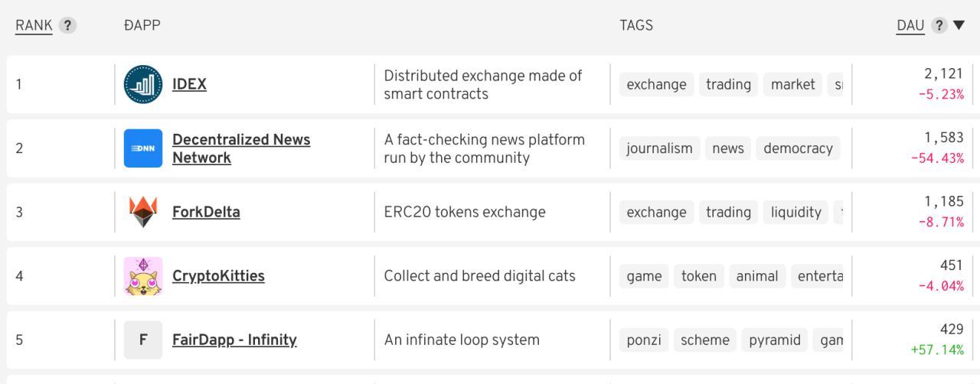Viewport: 980px width, 384px height.
Task: Click the CryptoKitties cat icon
Action: tap(143, 276)
